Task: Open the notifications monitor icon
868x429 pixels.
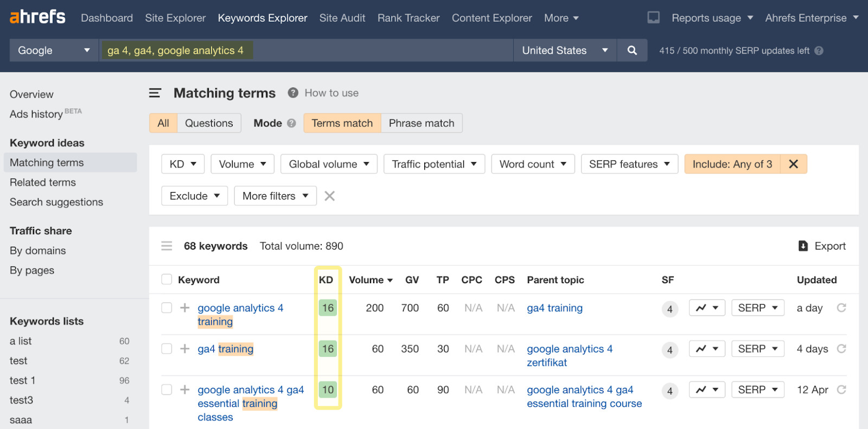Action: [654, 18]
